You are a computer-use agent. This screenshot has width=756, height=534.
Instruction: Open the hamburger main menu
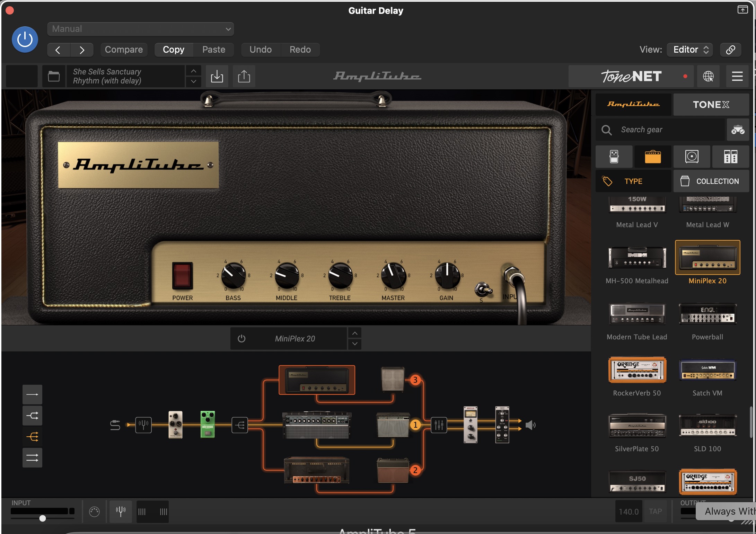pos(737,76)
